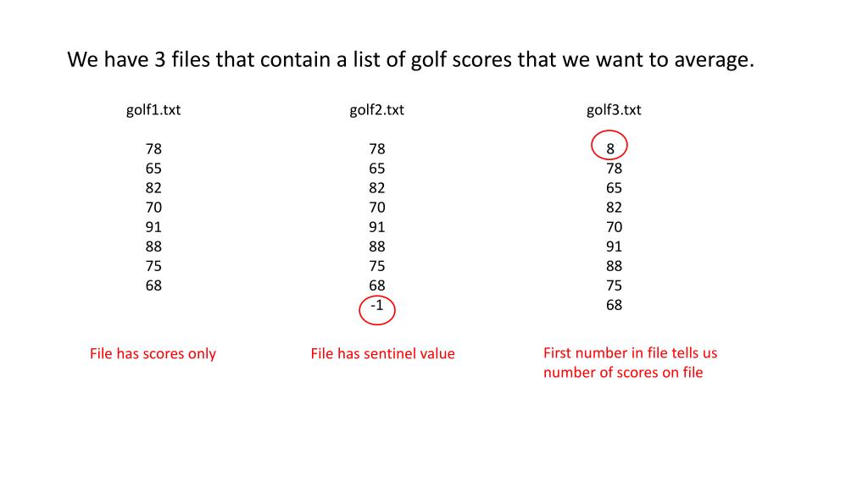The height and width of the screenshot is (488, 868).
Task: Click score 91 in golf1.txt column
Action: coord(154,227)
